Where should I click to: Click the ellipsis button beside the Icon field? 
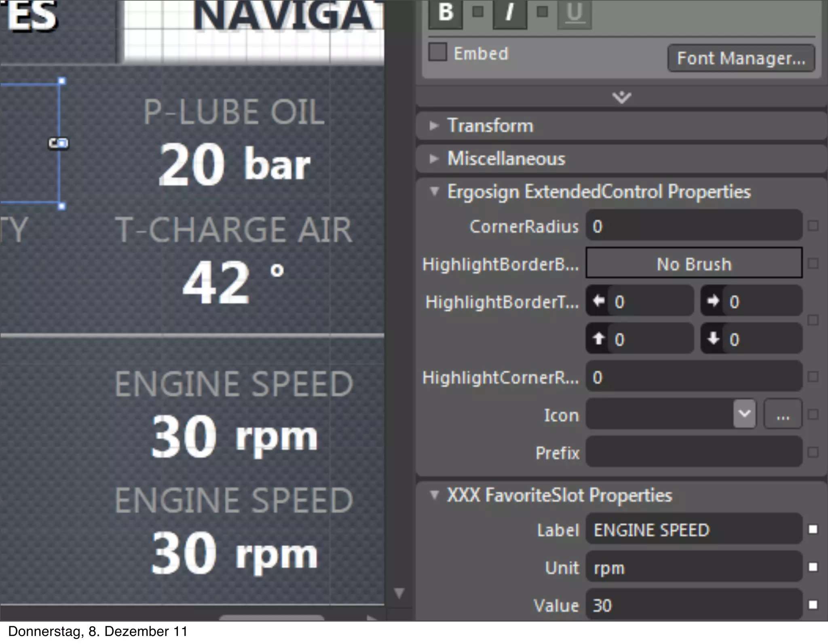783,414
